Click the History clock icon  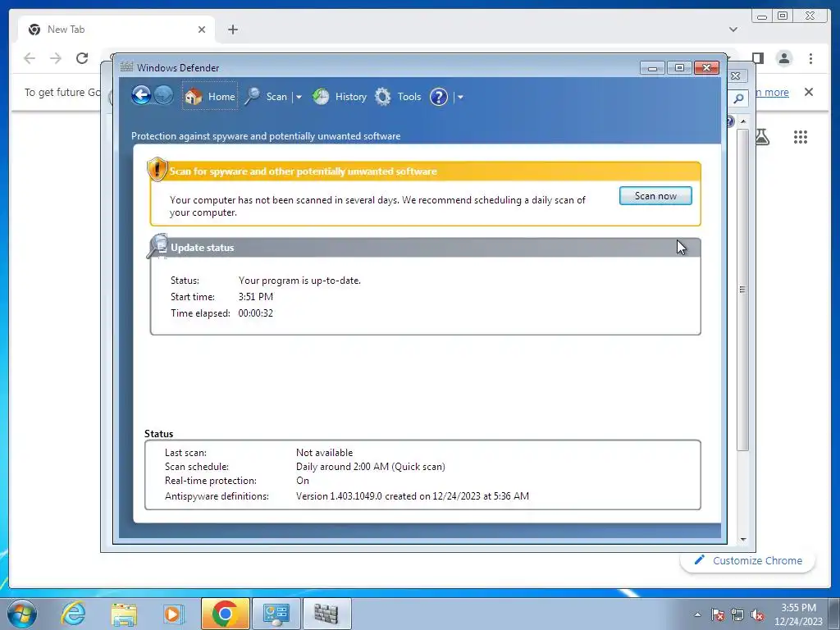pyautogui.click(x=321, y=97)
